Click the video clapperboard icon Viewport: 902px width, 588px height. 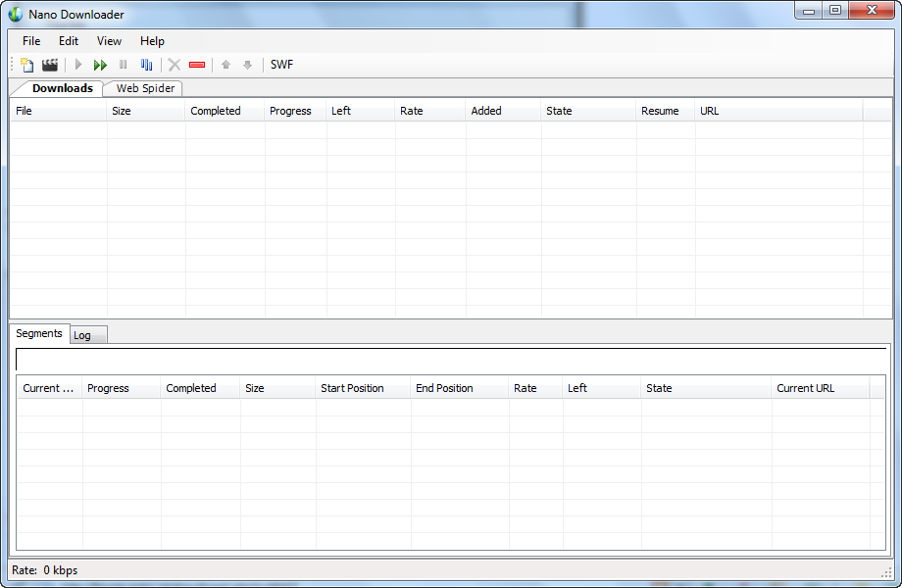50,65
